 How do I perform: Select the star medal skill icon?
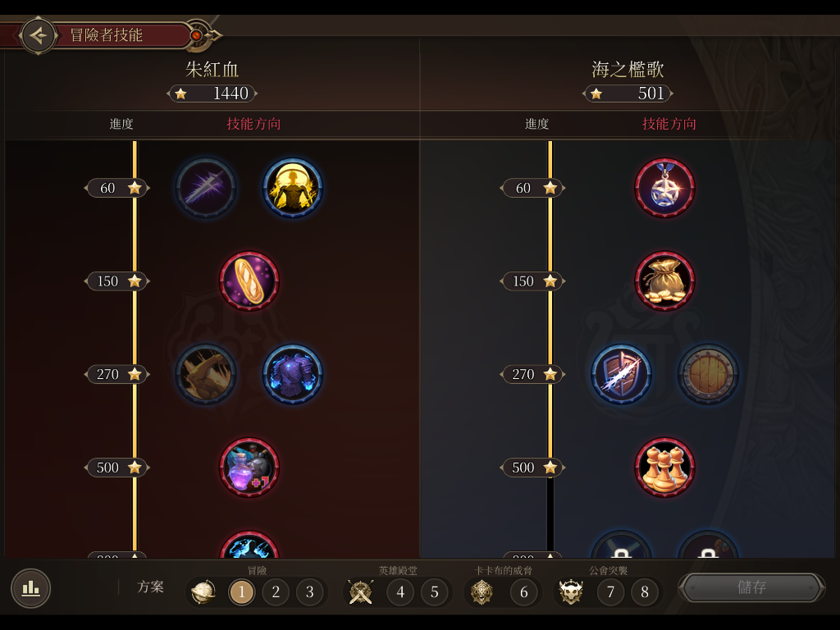pyautogui.click(x=664, y=188)
